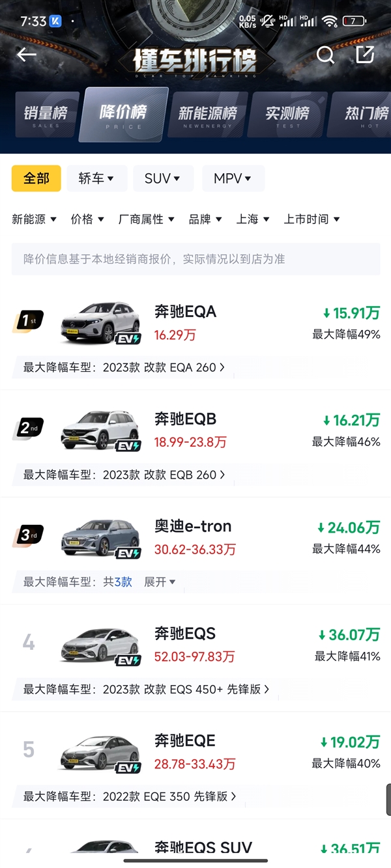Open the SUV category dropdown
391x868 pixels.
(x=163, y=178)
